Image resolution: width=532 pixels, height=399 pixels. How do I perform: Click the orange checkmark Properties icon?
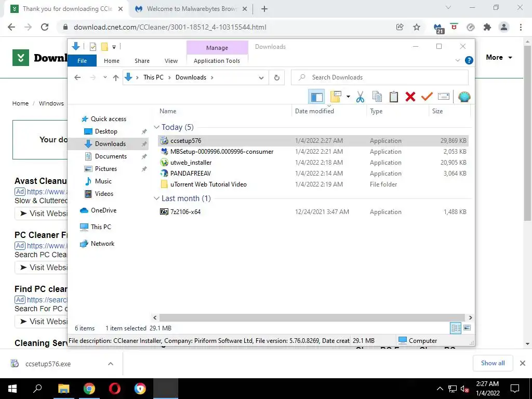427,97
